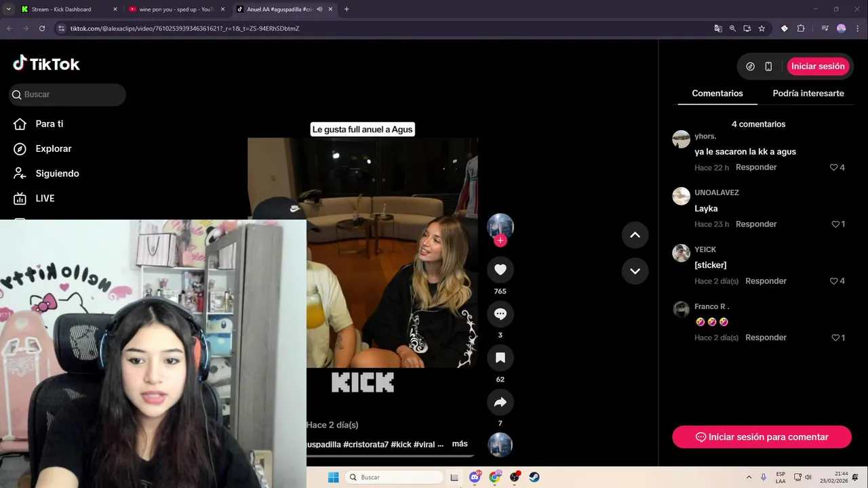Open the taskbar volume control
The width and height of the screenshot is (868, 488).
tap(808, 477)
